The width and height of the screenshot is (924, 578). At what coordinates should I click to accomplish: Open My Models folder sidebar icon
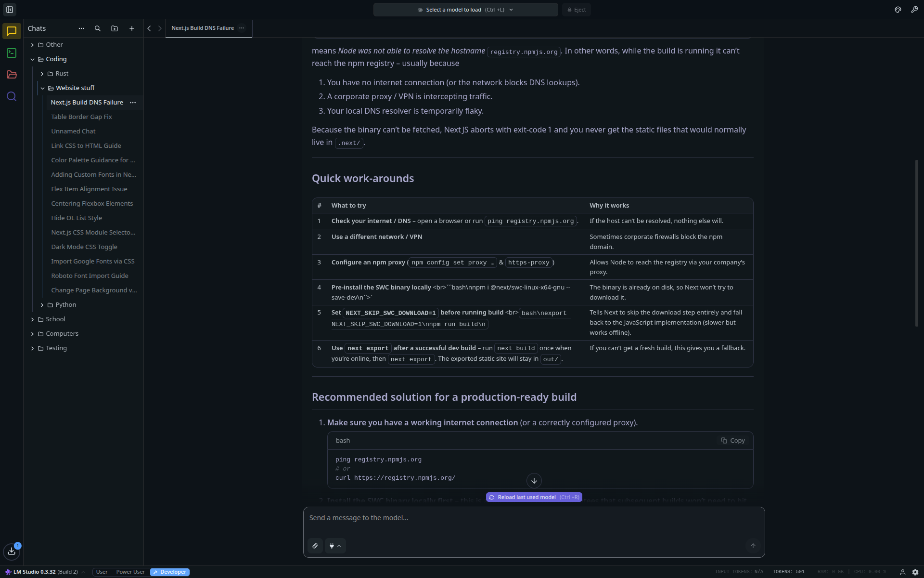[x=12, y=75]
